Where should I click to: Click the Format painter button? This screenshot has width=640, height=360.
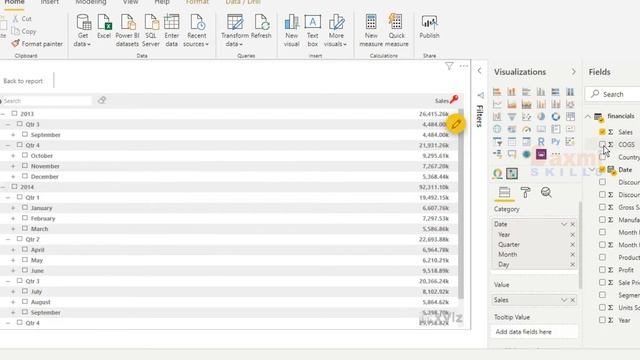point(37,44)
